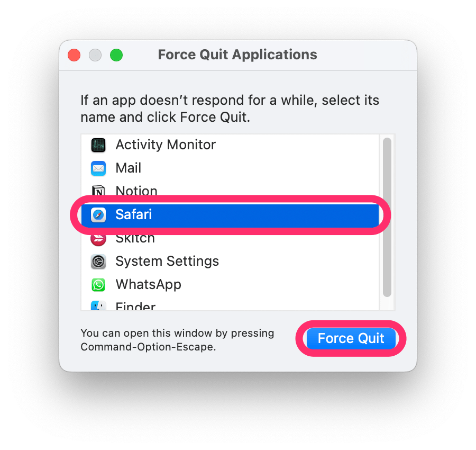Image resolution: width=476 pixels, height=450 pixels.
Task: Click the Safari compass icon
Action: pyautogui.click(x=98, y=215)
